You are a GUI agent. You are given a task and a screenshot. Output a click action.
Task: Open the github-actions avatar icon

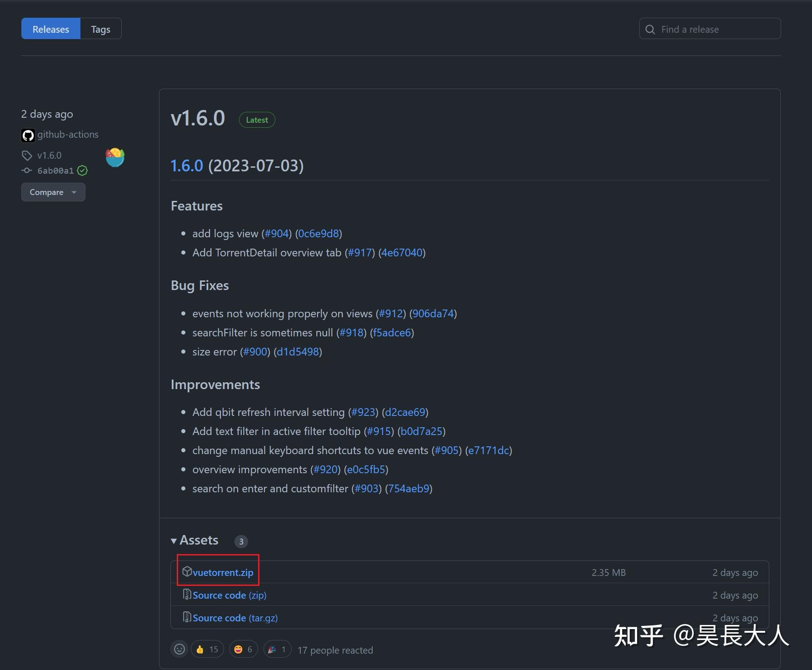click(28, 135)
